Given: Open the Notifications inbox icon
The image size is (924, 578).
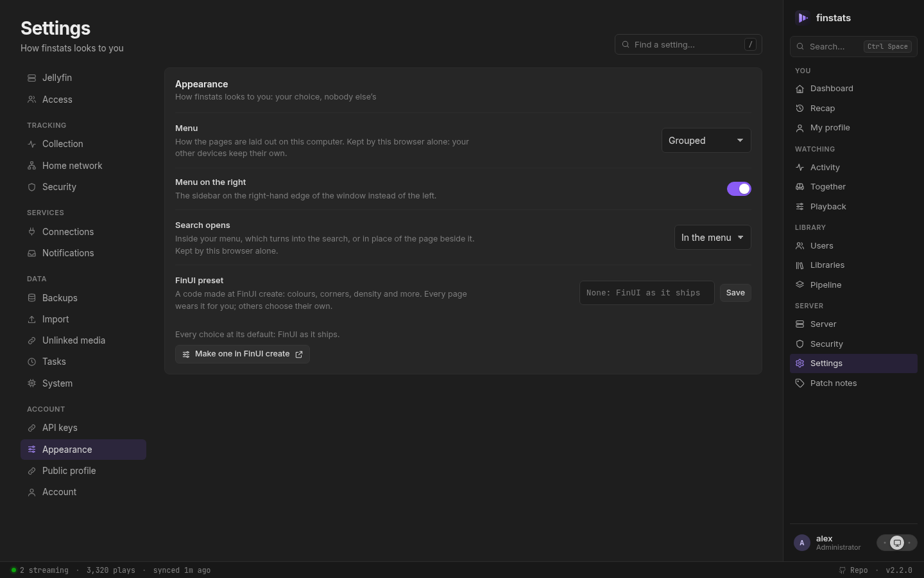Looking at the screenshot, I should pyautogui.click(x=31, y=253).
